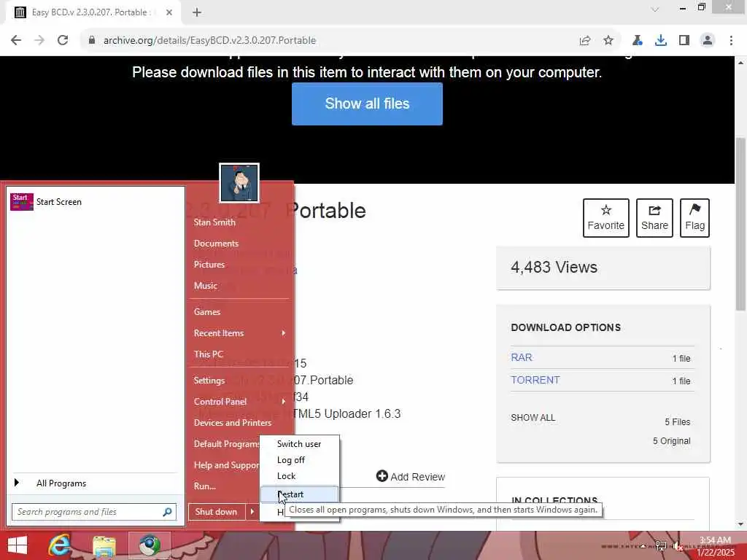Open the TORRENT download link
The height and width of the screenshot is (560, 747).
coord(535,380)
